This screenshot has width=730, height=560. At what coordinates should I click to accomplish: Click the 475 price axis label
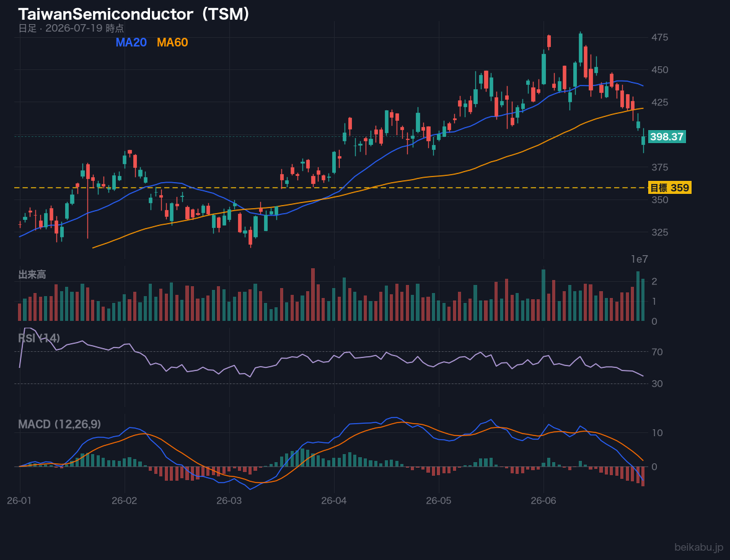[x=660, y=37]
